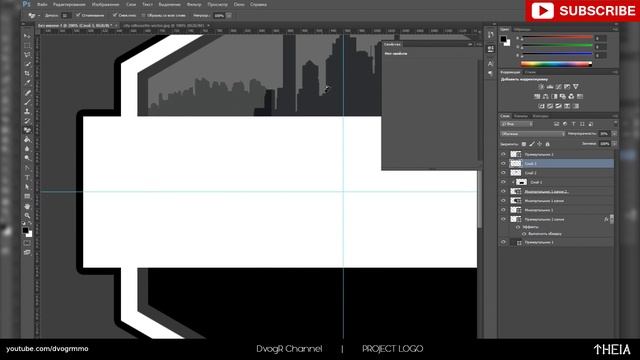
Task: Select the Rectangular Marquee tool
Action: pyautogui.click(x=27, y=45)
